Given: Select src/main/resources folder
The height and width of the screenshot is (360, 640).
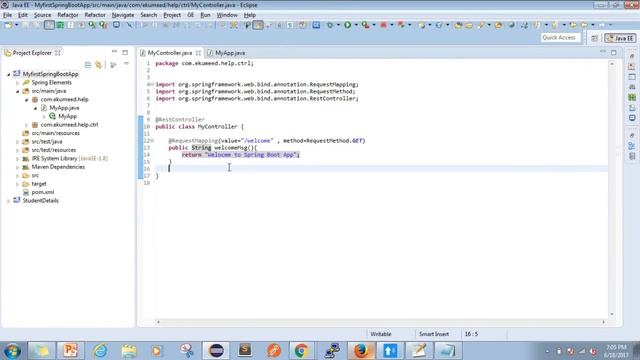Looking at the screenshot, I should (56, 133).
